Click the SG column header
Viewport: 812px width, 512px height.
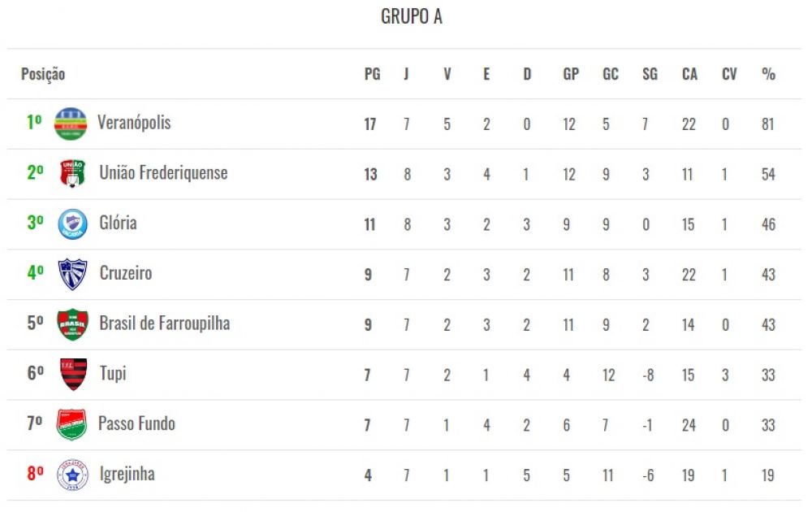pos(650,74)
